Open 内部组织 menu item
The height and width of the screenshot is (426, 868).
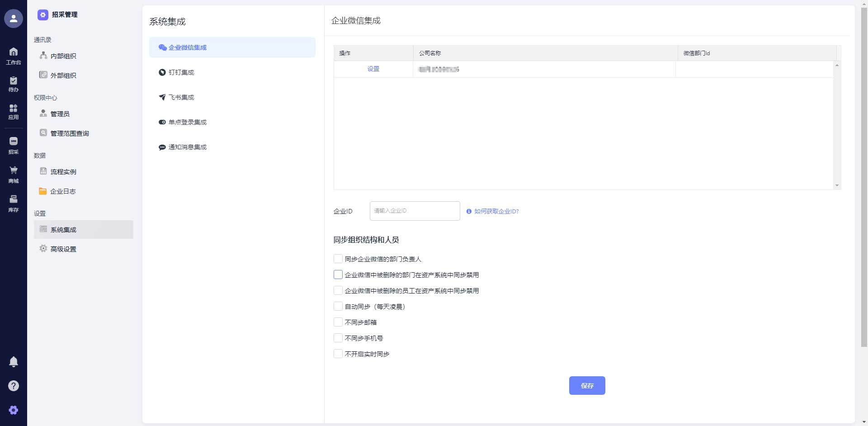coord(84,56)
